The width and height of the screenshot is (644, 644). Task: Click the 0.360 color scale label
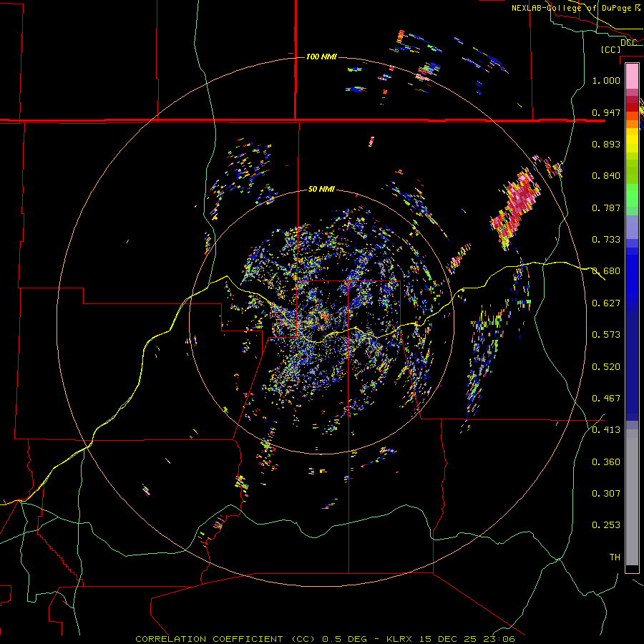click(606, 462)
